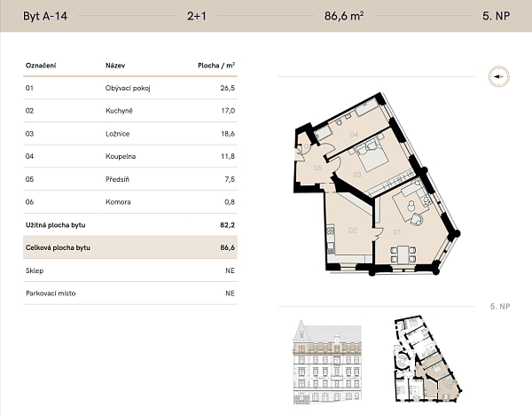532x415 pixels.
Task: Select the Obývací pokoj table row
Action: pyautogui.click(x=130, y=89)
